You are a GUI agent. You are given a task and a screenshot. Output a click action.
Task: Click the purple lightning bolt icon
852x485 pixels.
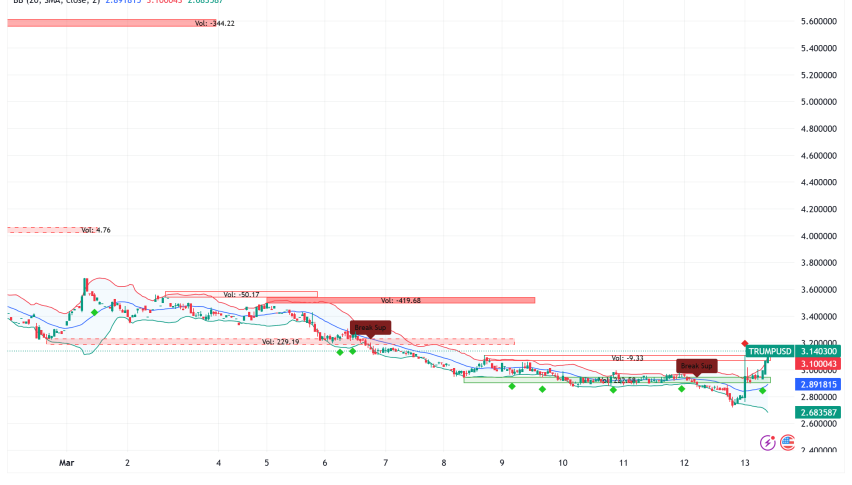[x=768, y=442]
